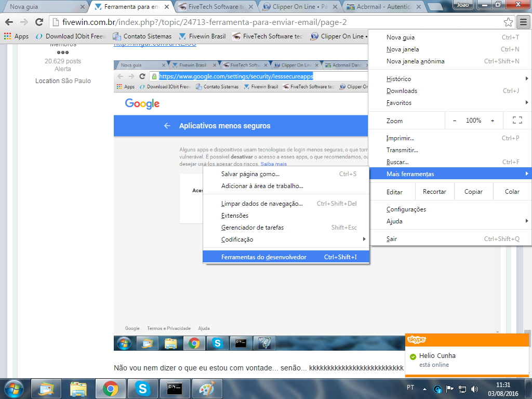Select Adicionar à área de trabalho...
This screenshot has height=399, width=532.
(x=286, y=186)
